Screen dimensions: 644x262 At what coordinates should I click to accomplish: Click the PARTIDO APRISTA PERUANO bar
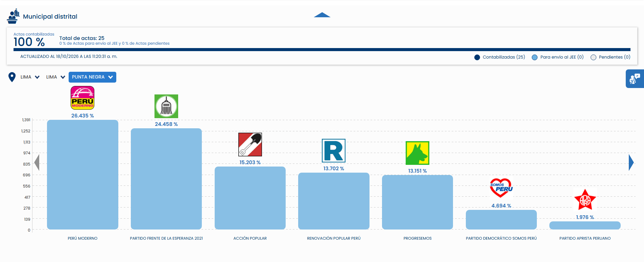[585, 225]
